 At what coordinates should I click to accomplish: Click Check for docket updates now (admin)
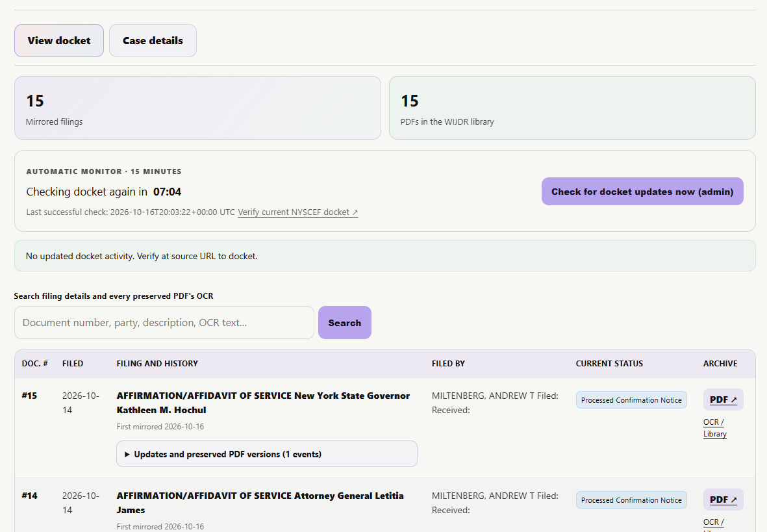point(642,192)
